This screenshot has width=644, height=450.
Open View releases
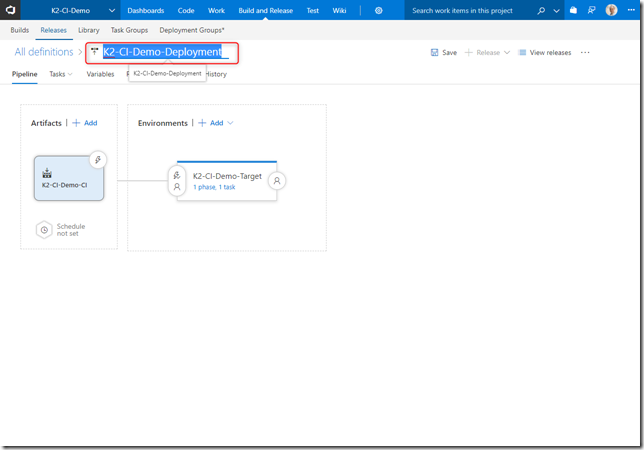click(x=550, y=53)
